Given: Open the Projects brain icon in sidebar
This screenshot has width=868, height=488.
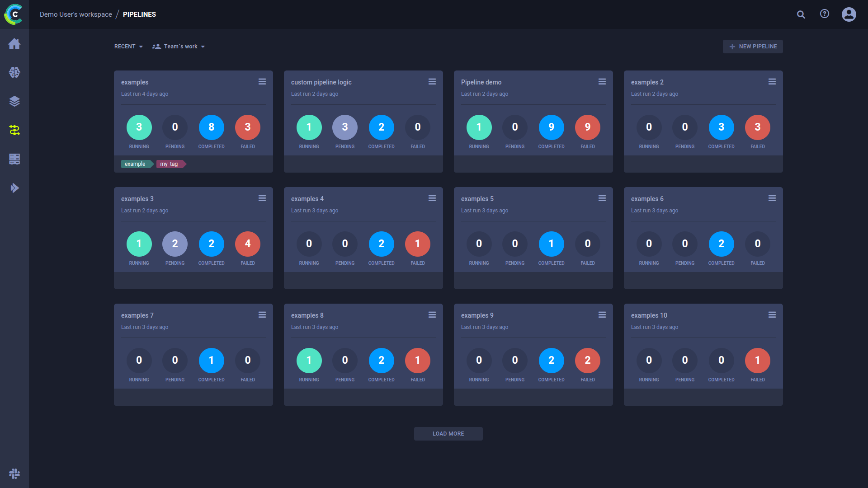Looking at the screenshot, I should (14, 72).
